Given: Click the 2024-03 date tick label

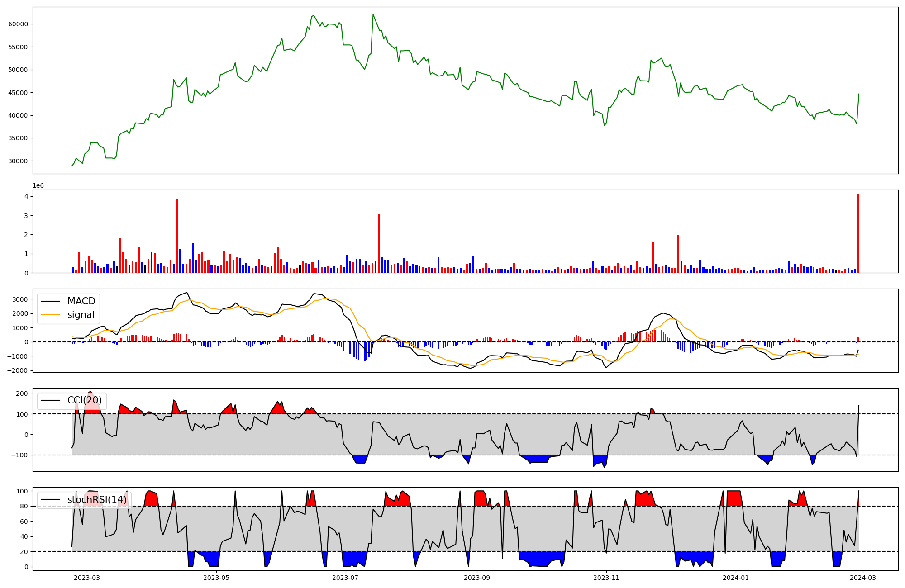Looking at the screenshot, I should pos(863,578).
